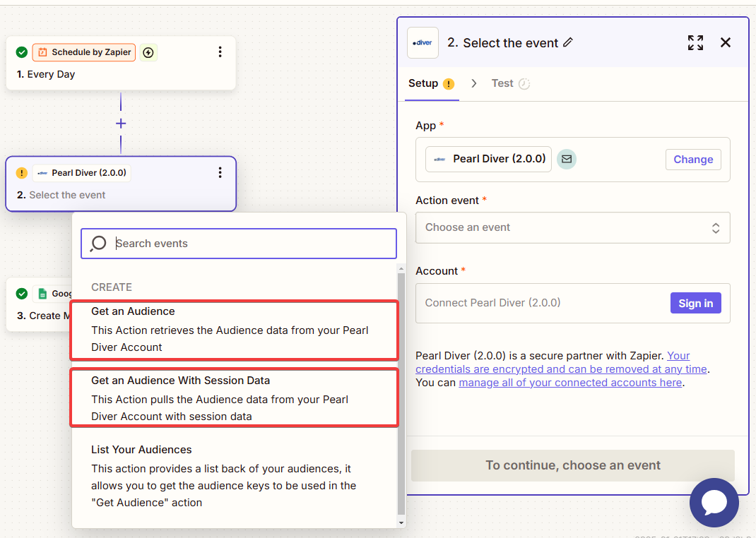
Task: Add a step with the plus icon
Action: coord(121,124)
